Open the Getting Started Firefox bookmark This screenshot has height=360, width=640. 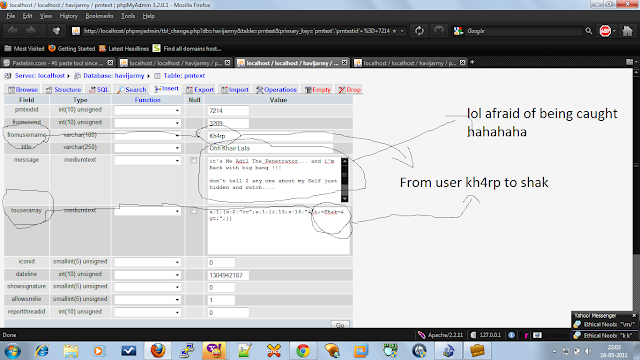coord(72,49)
